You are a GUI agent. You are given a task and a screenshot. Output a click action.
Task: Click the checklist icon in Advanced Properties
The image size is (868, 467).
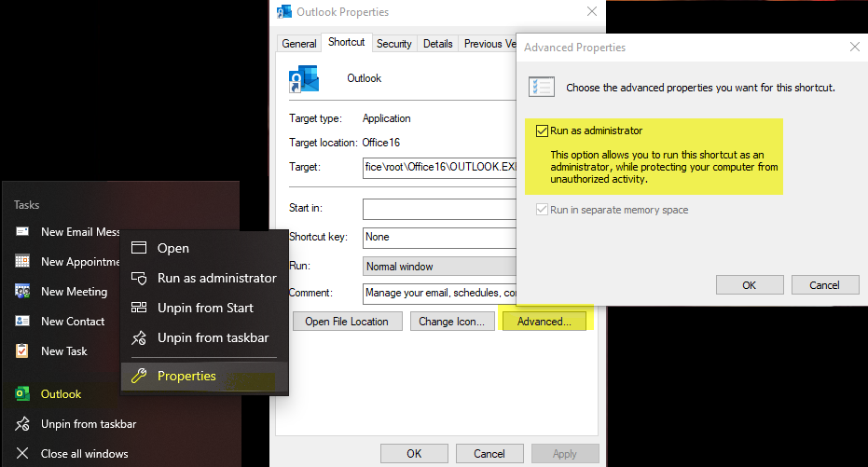pos(542,87)
